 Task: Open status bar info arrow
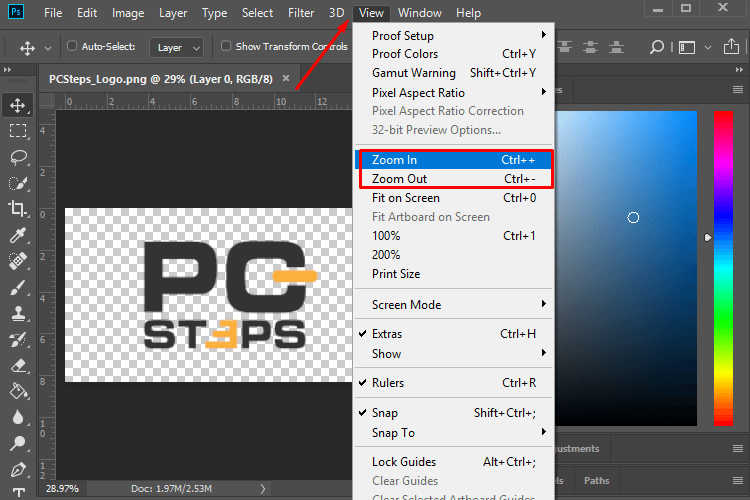click(x=263, y=489)
